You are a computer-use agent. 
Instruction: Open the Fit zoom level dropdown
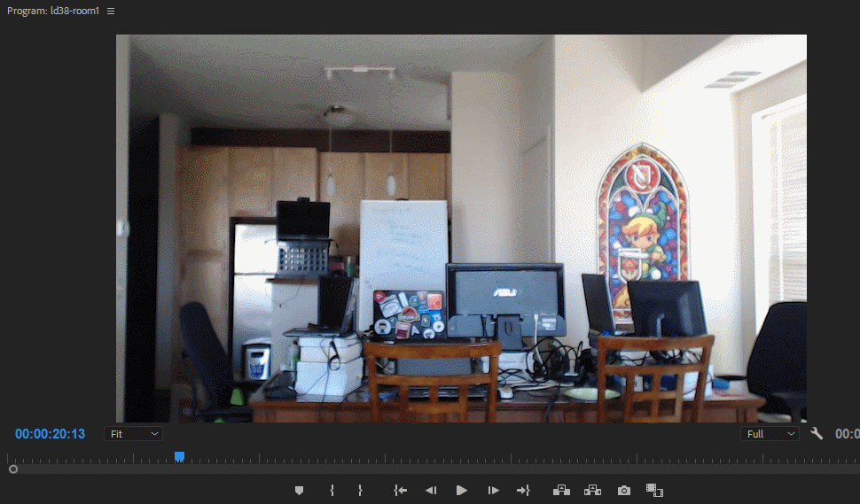[133, 434]
